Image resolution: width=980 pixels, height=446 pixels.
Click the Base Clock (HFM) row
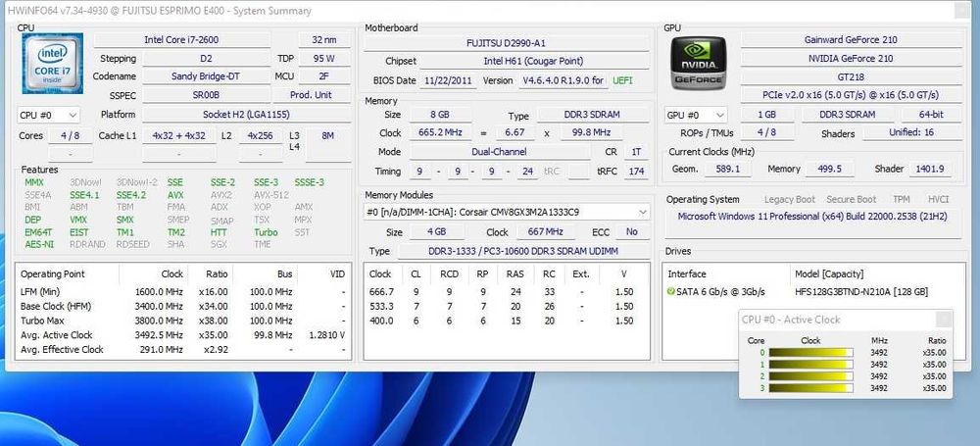183,307
